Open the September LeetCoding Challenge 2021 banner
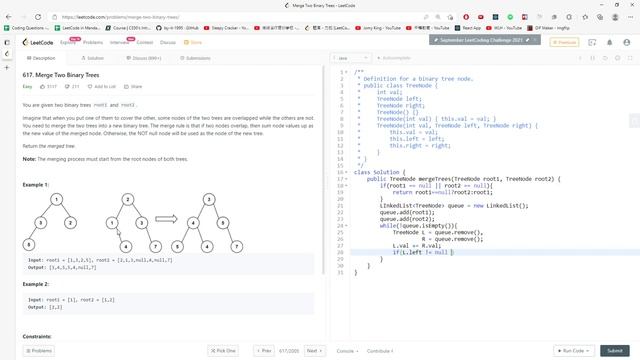The width and height of the screenshot is (640, 360). click(x=481, y=40)
